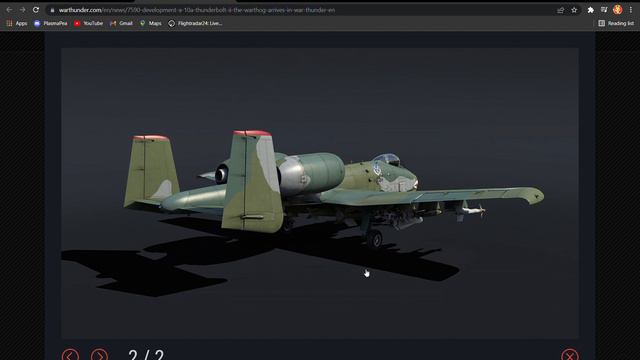
Task: Bookmark this page with the star icon
Action: tap(574, 10)
